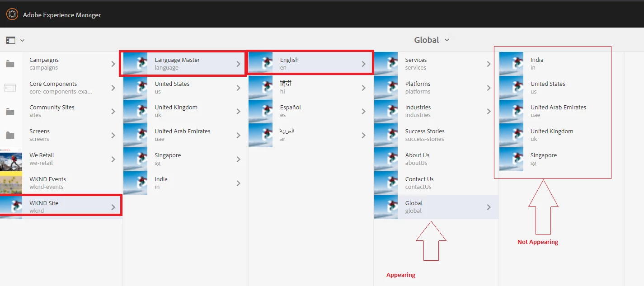
Task: Expand the Screens row chevron
Action: pyautogui.click(x=113, y=136)
